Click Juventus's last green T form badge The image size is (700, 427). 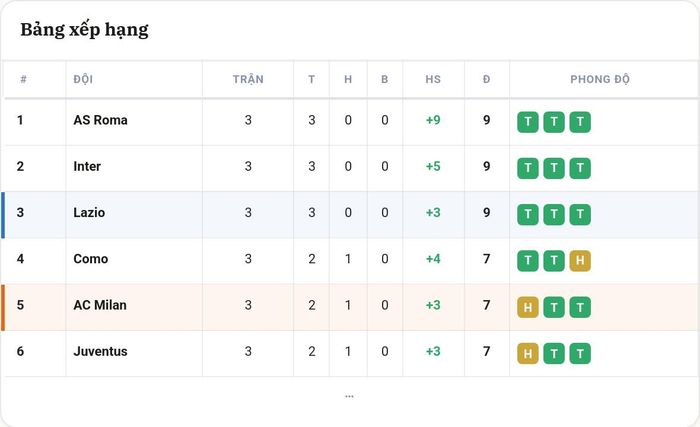tap(580, 353)
